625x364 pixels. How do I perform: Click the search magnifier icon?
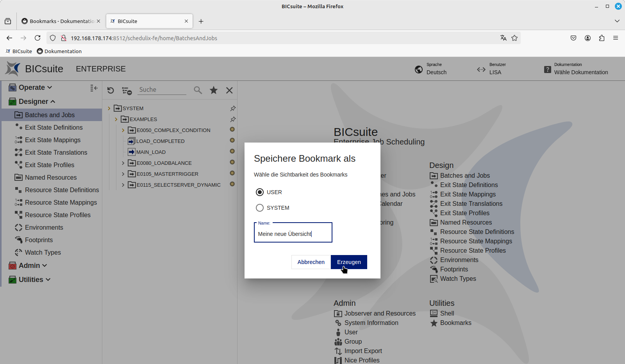[x=198, y=90]
